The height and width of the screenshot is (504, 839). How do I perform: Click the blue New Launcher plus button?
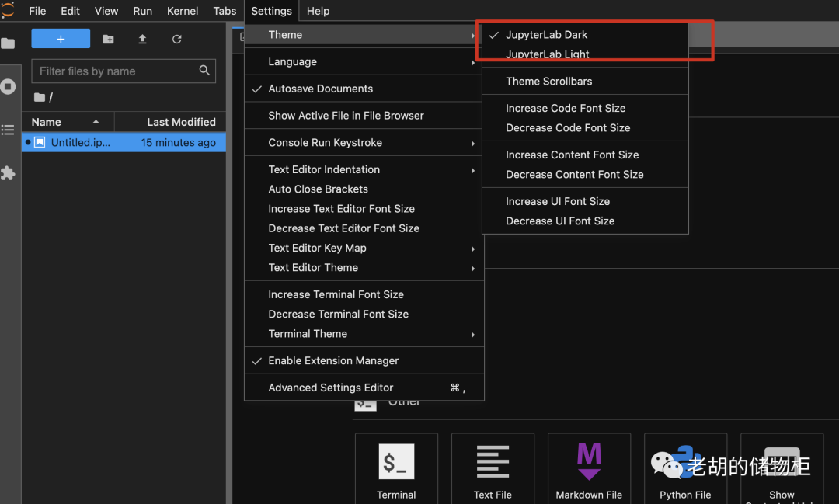pos(61,39)
